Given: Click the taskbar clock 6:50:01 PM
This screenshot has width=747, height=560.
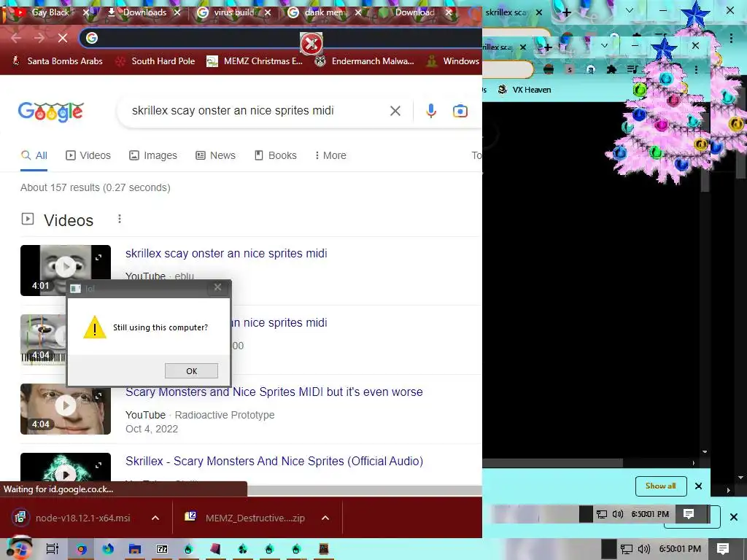Looking at the screenshot, I should (x=680, y=549).
